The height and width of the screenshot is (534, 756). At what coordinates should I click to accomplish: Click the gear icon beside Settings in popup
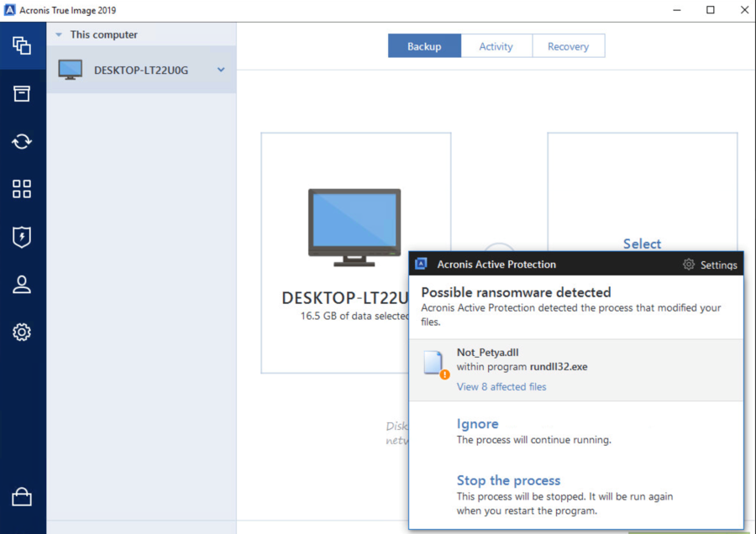point(689,264)
